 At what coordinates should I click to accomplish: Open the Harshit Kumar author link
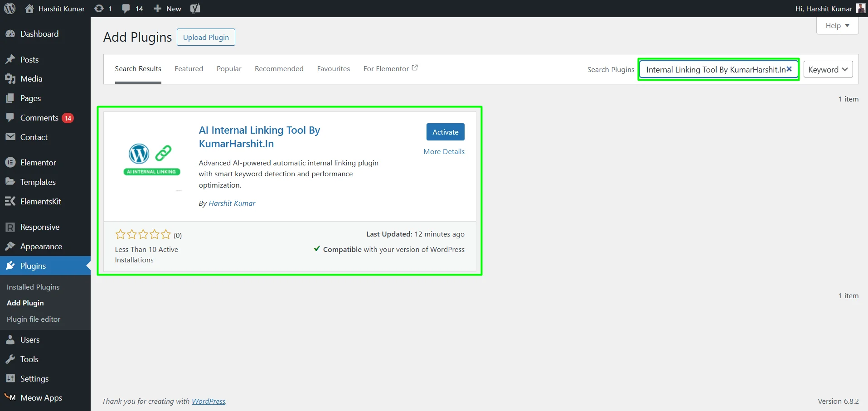(x=232, y=203)
